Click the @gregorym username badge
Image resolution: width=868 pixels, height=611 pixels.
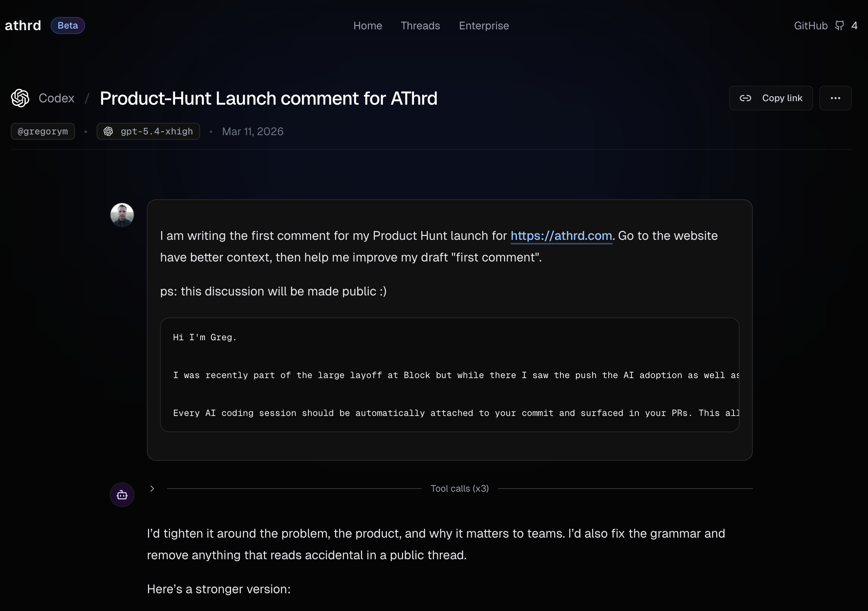coord(43,131)
